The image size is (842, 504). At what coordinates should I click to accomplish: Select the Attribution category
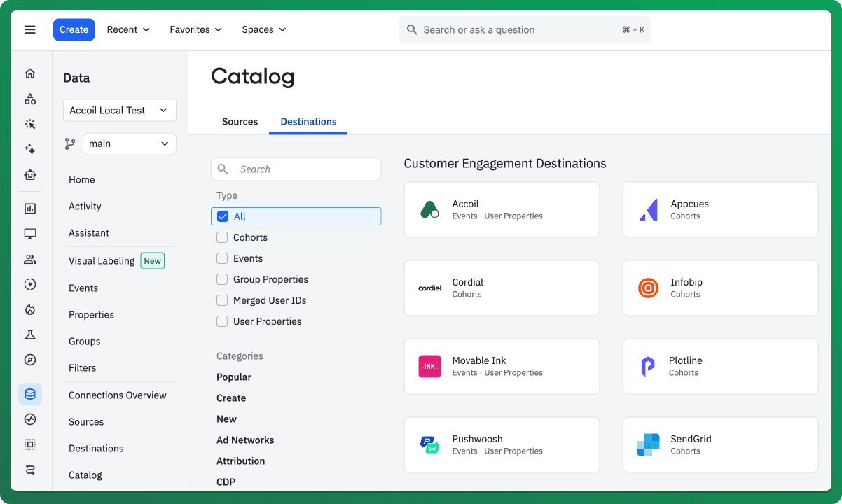(x=241, y=461)
